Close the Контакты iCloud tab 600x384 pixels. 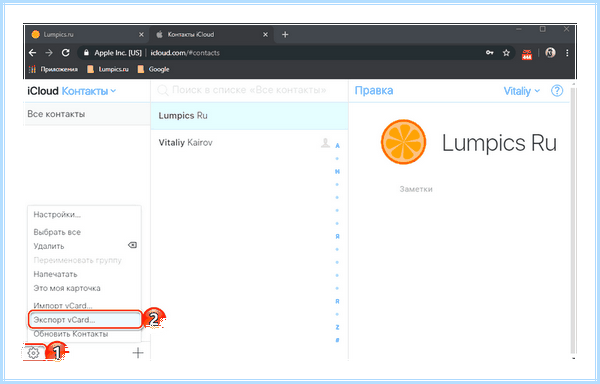[x=266, y=34]
